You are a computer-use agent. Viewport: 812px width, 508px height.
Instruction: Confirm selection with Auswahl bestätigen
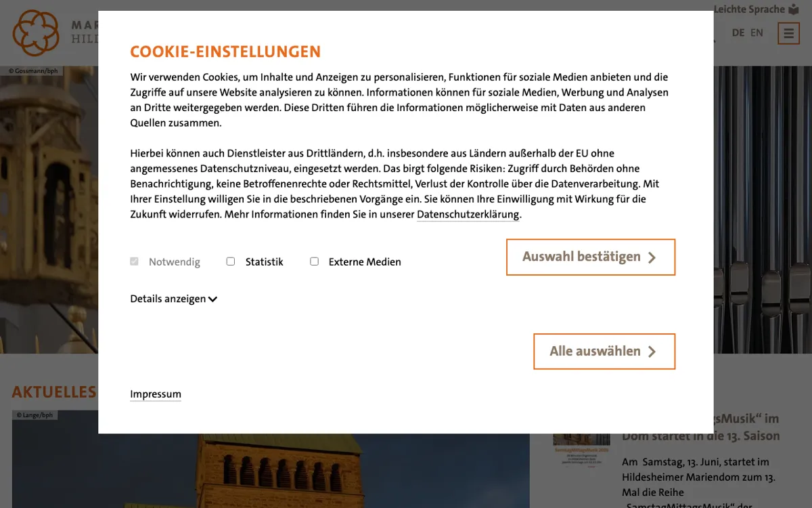tap(591, 257)
